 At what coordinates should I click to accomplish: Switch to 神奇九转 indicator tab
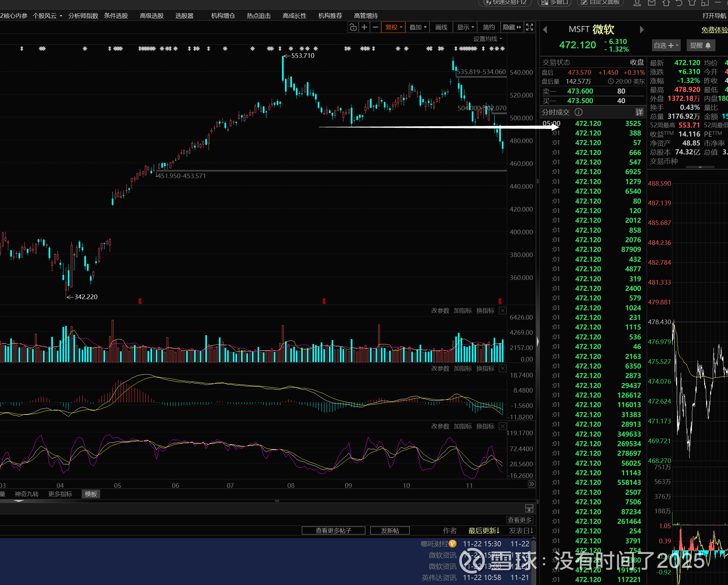[27, 494]
